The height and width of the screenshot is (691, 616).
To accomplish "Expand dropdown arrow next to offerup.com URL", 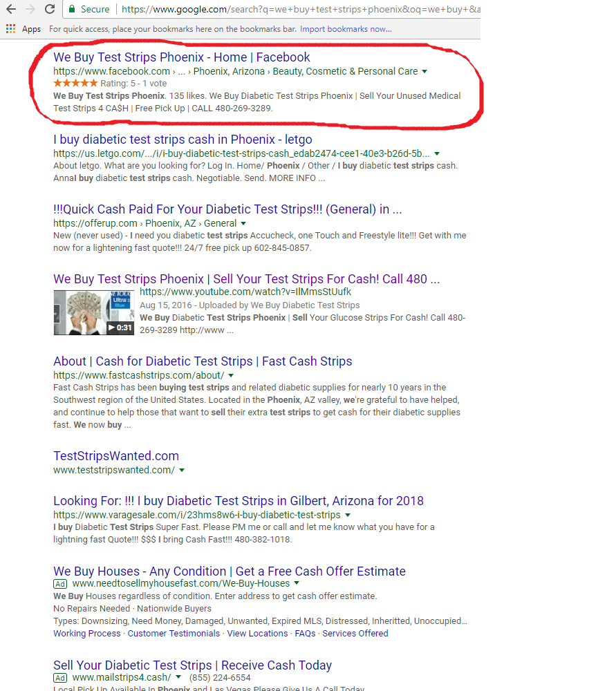I will [x=243, y=223].
